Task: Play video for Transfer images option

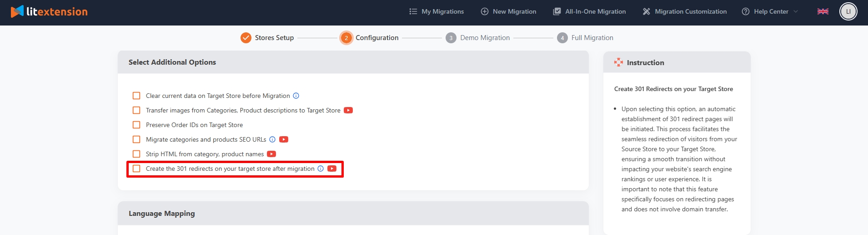Action: click(x=348, y=110)
